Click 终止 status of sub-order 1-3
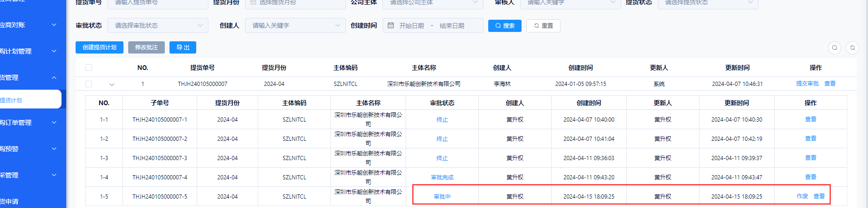Viewport: 868px width, 208px height. point(442,158)
